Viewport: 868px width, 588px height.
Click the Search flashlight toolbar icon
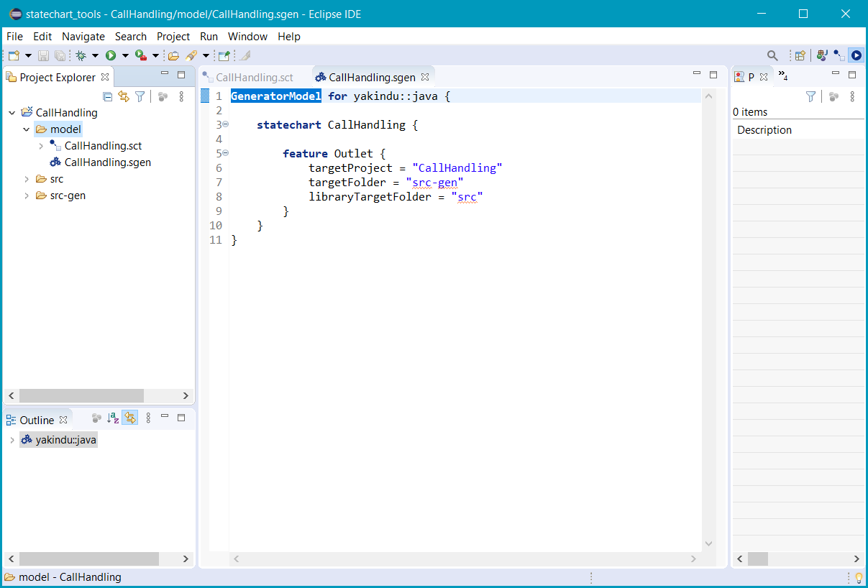click(191, 55)
